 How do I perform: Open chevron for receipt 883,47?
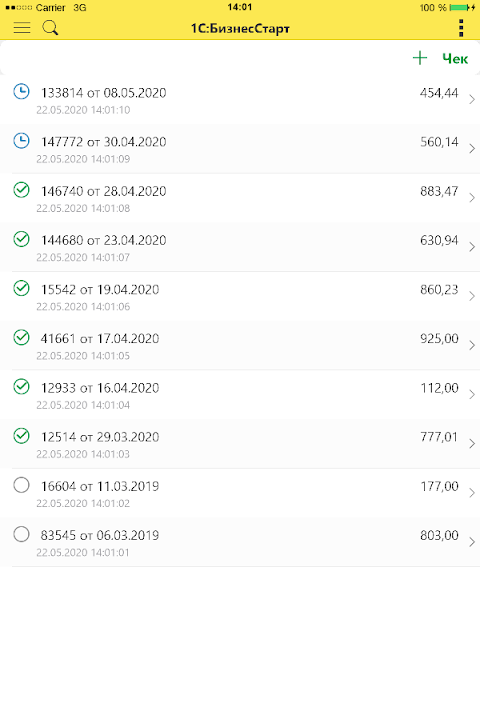click(472, 198)
